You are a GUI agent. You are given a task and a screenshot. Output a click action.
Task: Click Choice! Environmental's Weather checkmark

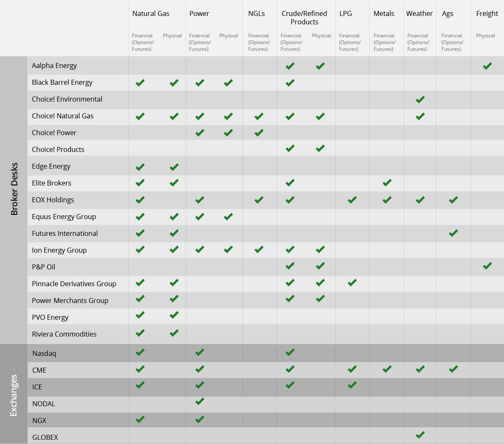tap(420, 99)
